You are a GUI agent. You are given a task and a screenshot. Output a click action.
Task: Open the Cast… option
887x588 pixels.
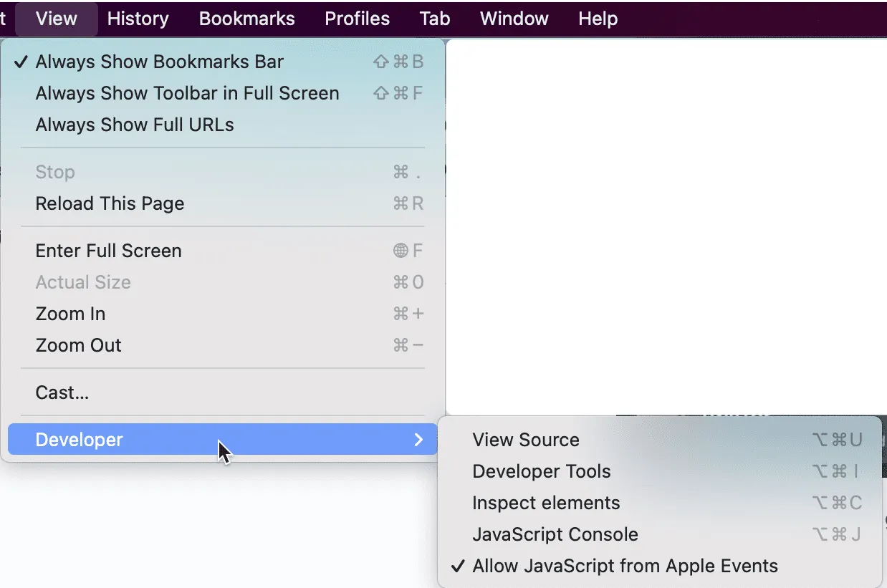[x=62, y=393]
